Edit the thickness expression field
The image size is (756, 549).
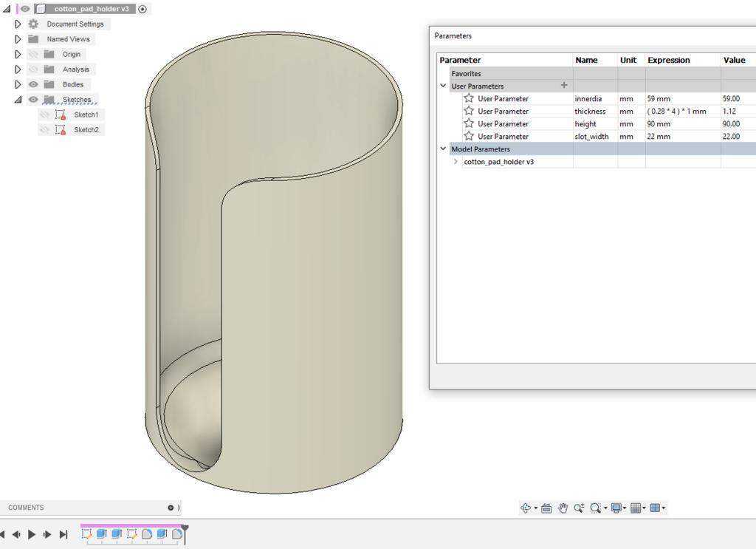tap(683, 111)
